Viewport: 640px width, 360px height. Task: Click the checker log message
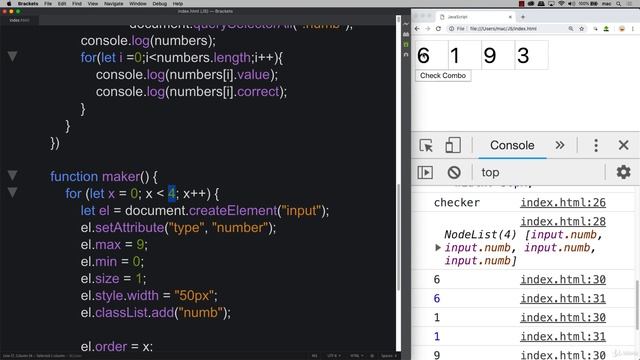[x=457, y=202]
